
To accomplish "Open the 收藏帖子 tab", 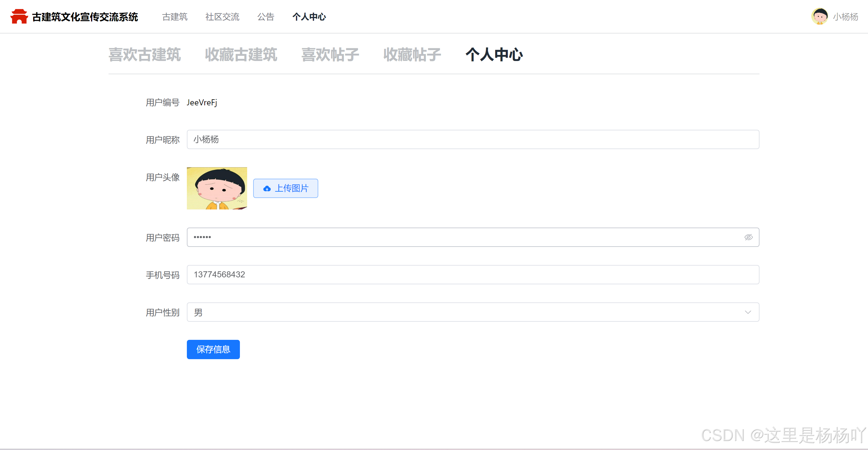I will tap(412, 55).
